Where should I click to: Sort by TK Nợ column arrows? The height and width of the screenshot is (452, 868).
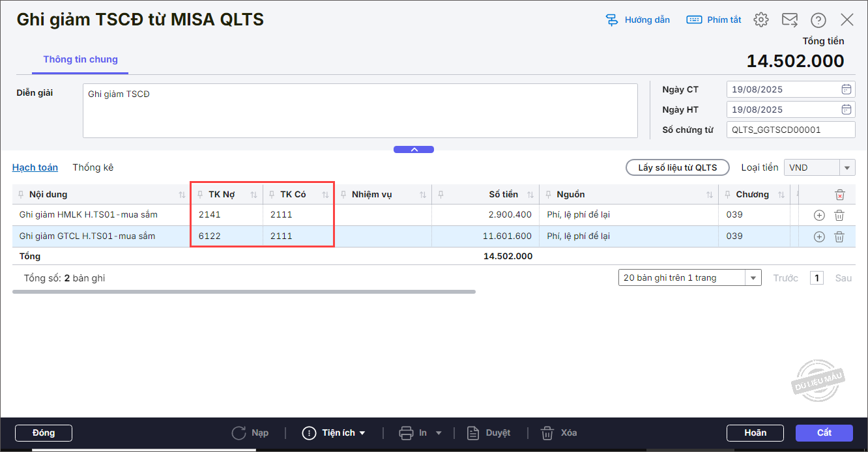[253, 195]
